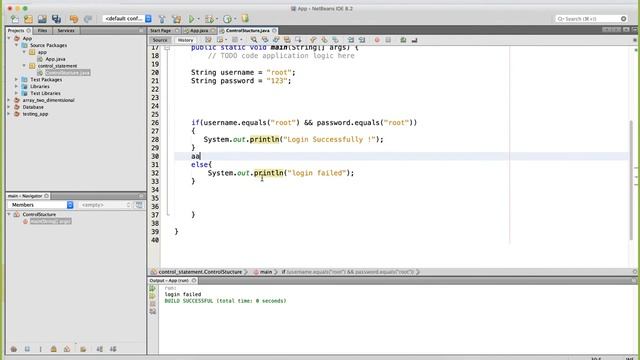Toggle Show Inner Classes filter in Navigator
The image size is (640, 360).
(x=67, y=349)
